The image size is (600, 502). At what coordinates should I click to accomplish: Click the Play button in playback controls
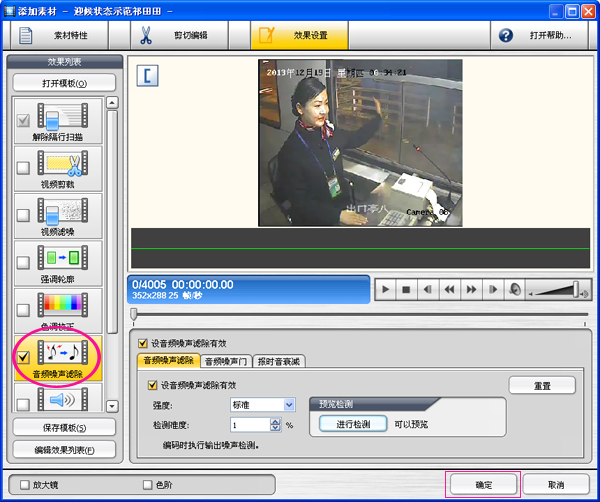385,289
